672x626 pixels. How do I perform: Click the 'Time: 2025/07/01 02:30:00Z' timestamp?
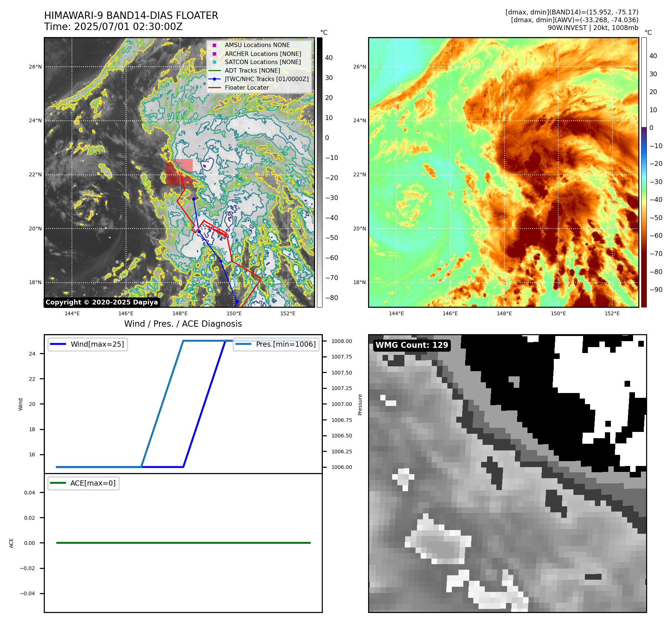113,27
